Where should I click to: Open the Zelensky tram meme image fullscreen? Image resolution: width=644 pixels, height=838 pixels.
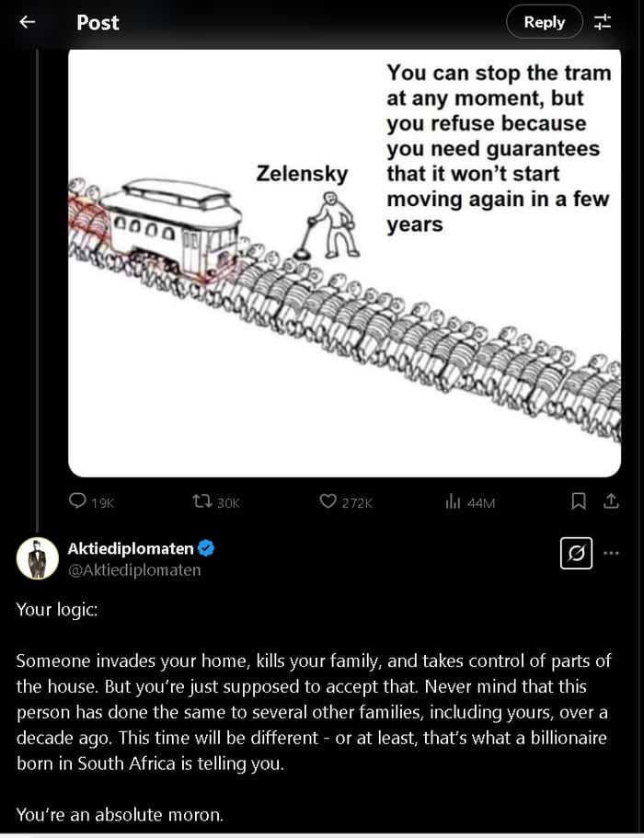[x=343, y=262]
